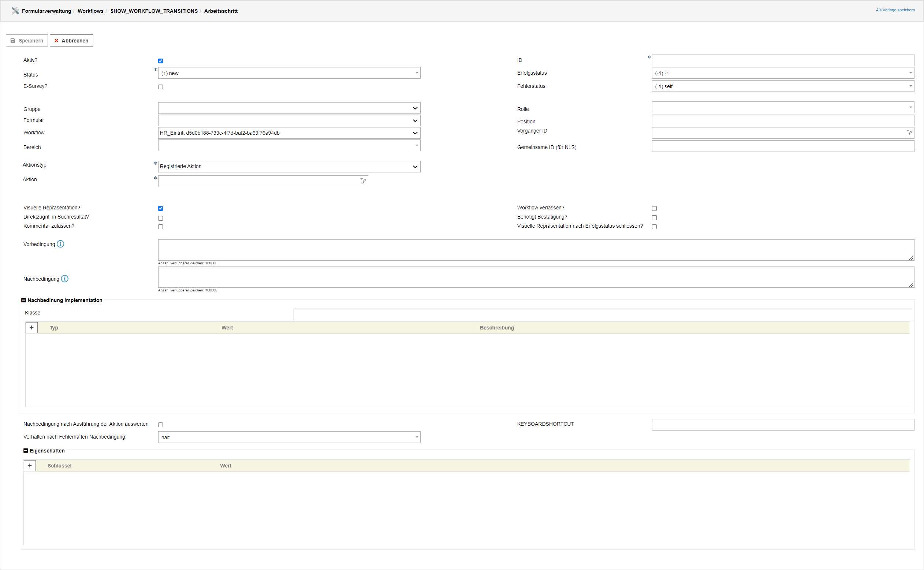This screenshot has width=924, height=570.
Task: Click the Abbrechen button
Action: [x=71, y=40]
